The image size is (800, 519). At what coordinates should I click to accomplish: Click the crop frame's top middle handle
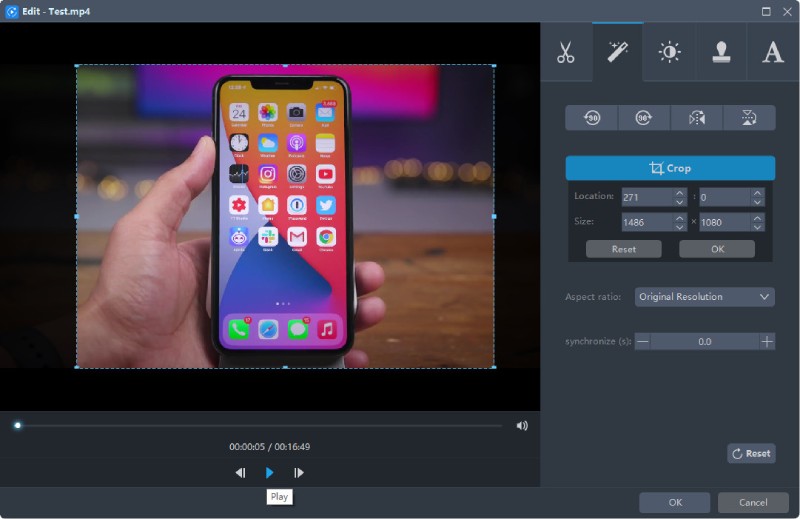click(285, 65)
